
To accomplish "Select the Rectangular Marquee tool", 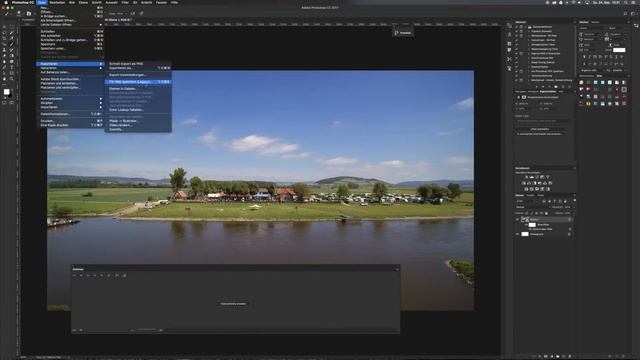I will (11, 27).
